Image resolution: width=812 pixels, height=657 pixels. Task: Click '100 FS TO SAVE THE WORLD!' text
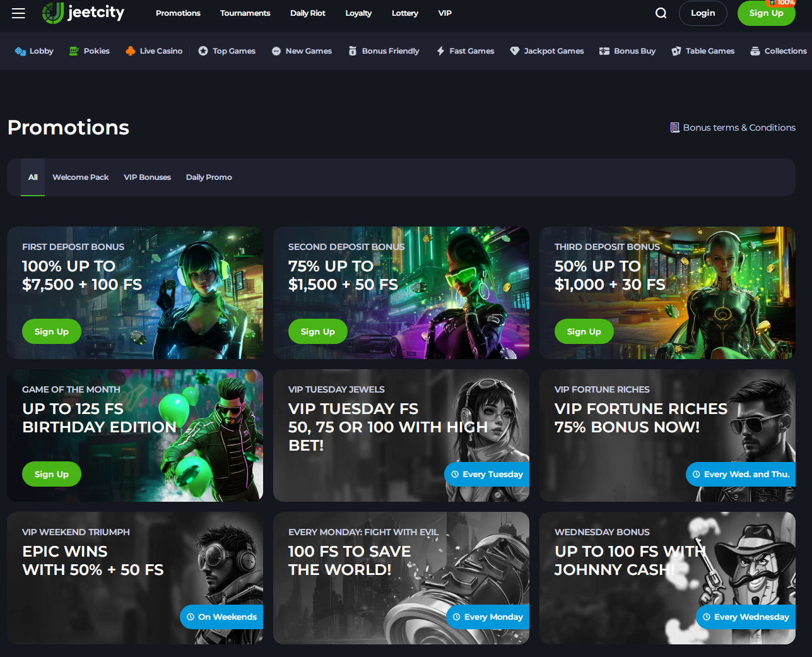point(350,560)
